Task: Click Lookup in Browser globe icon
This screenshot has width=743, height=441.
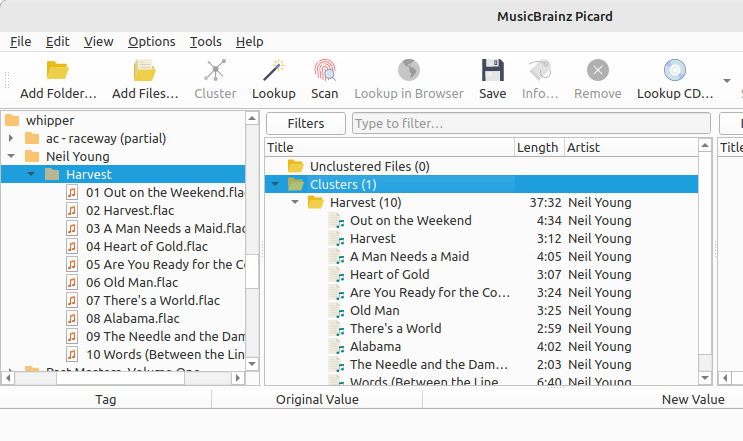Action: pos(408,70)
